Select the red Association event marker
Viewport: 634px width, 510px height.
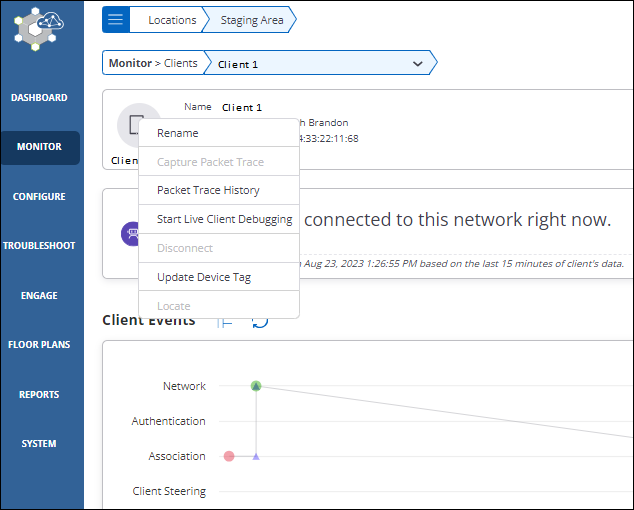pos(229,456)
